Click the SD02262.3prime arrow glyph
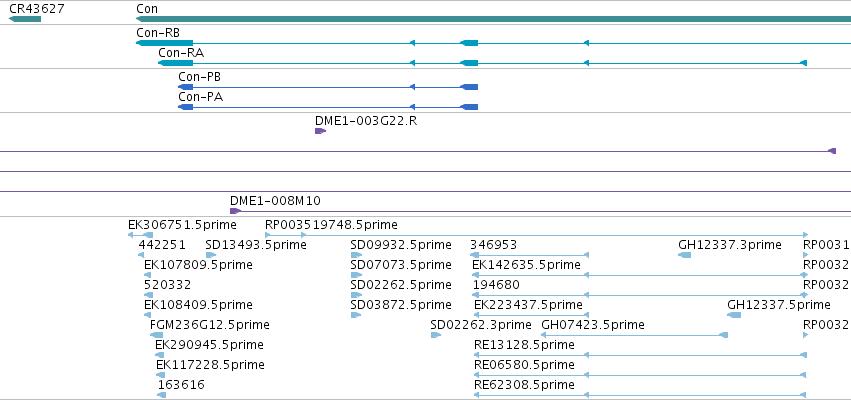Screen dimensions: 851x400 [x=436, y=335]
